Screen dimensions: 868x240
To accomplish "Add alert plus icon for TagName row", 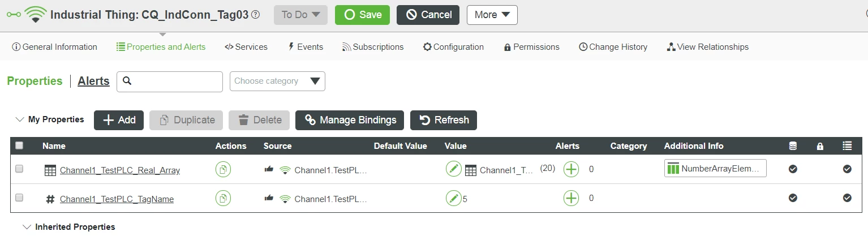I will point(571,198).
